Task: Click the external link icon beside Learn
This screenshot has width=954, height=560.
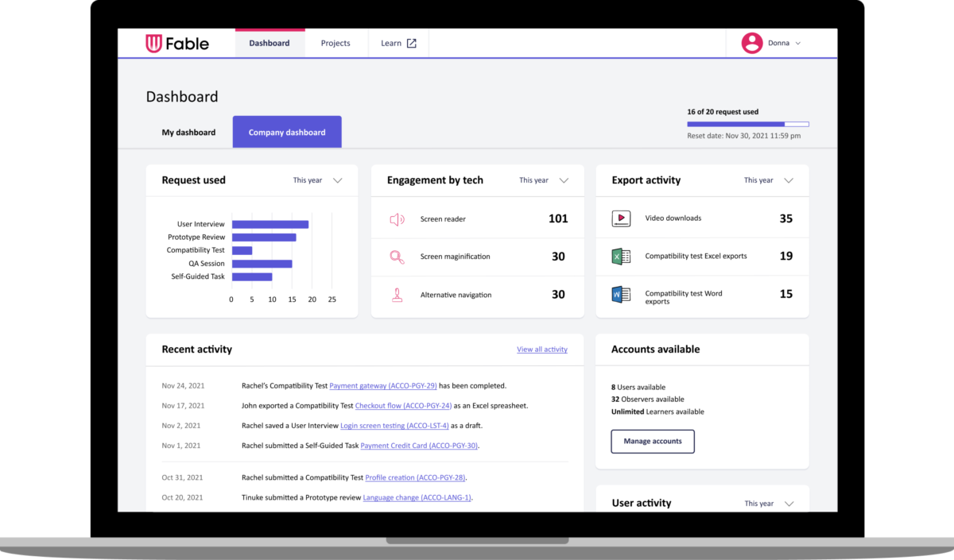Action: (413, 43)
